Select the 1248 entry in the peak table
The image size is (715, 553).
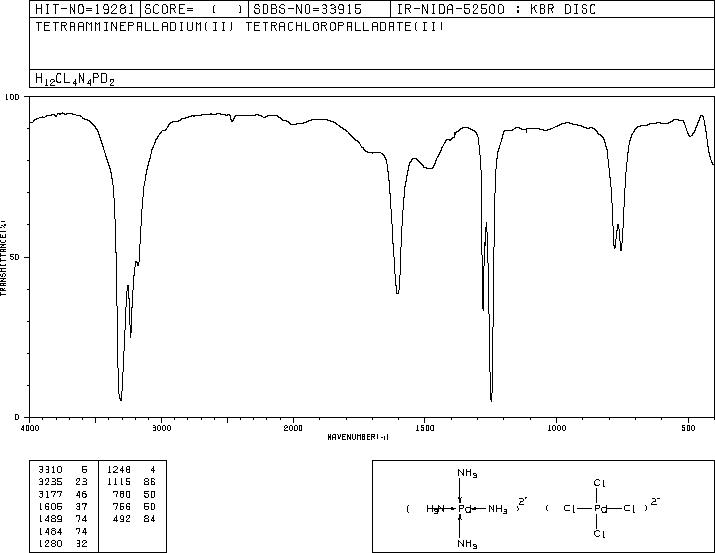point(119,470)
